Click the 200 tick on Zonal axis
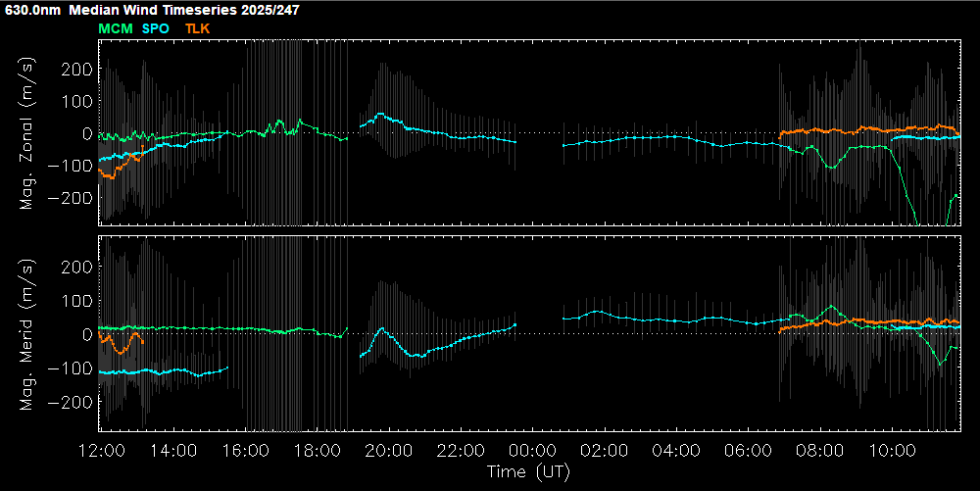 [x=76, y=69]
